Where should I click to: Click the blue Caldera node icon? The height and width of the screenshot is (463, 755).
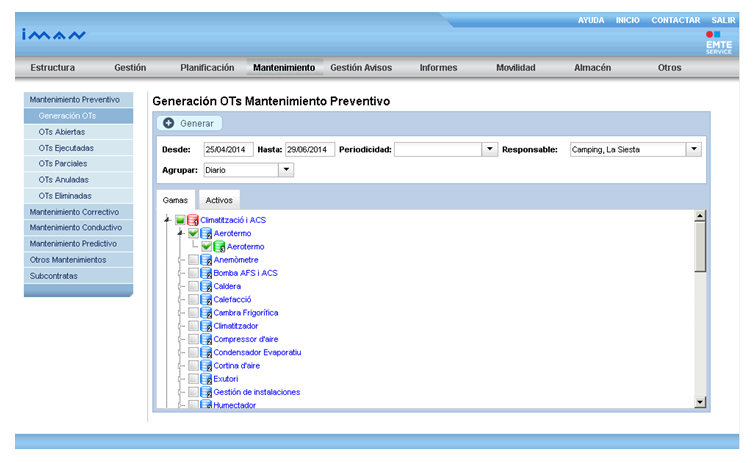[x=206, y=286]
